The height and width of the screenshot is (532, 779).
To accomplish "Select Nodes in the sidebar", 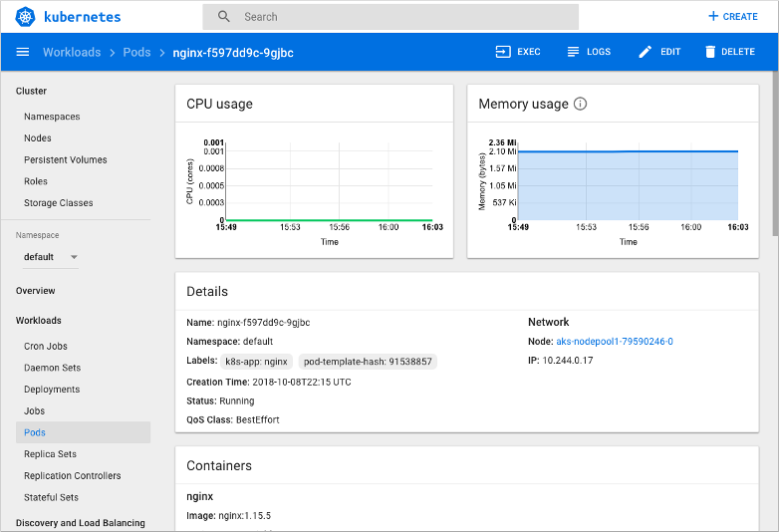I will (x=38, y=138).
